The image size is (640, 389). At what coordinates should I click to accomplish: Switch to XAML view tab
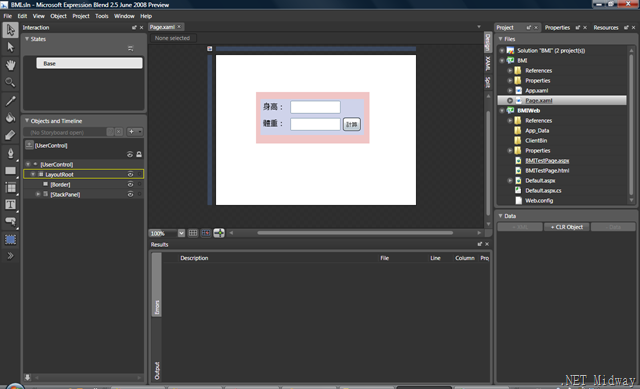pos(487,64)
